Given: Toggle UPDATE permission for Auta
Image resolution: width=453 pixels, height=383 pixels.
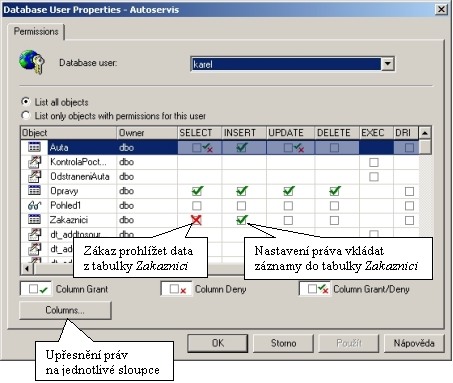Looking at the screenshot, I should point(288,148).
